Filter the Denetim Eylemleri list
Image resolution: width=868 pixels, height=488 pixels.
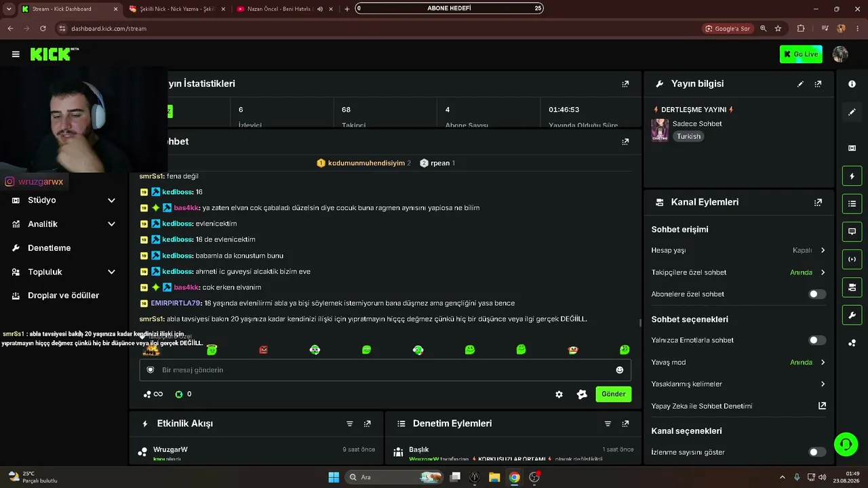tap(608, 424)
